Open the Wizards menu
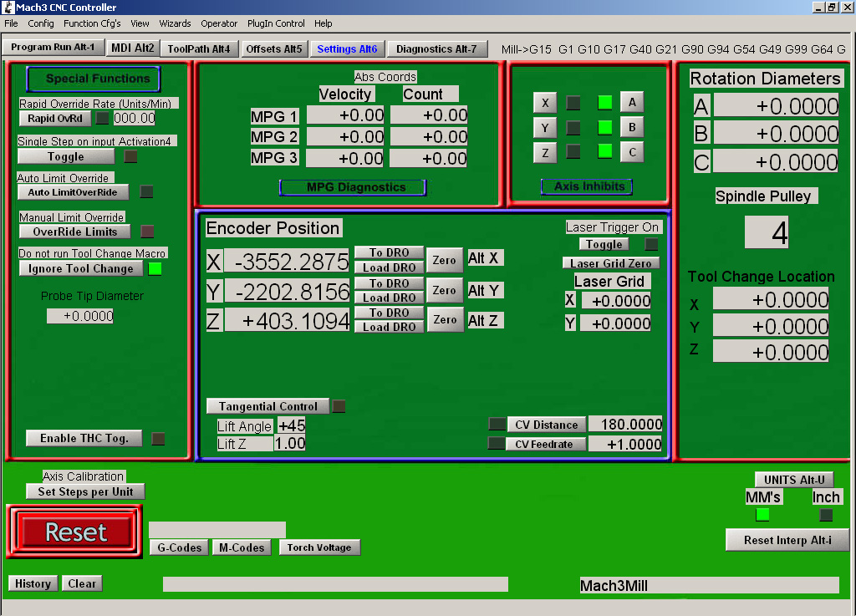856x616 pixels. click(x=175, y=23)
